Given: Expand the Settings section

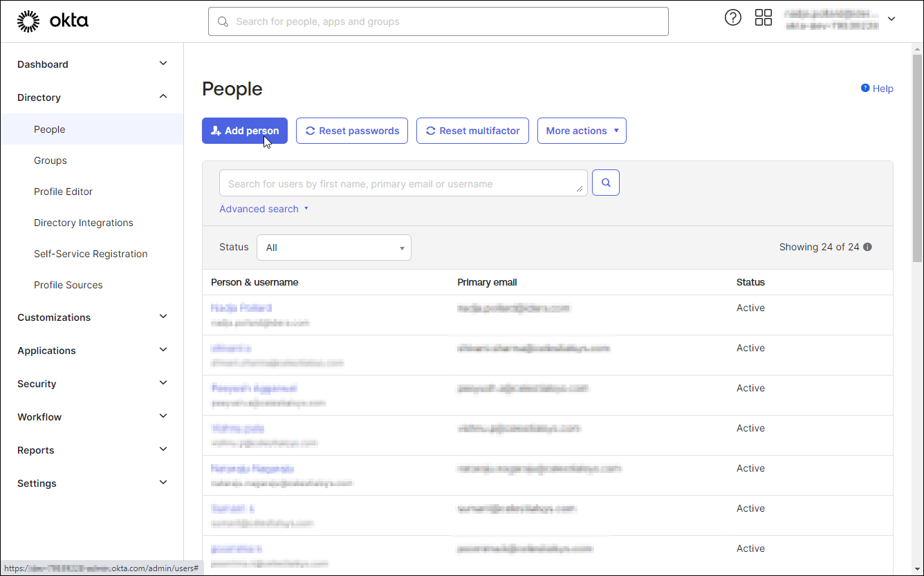Looking at the screenshot, I should (92, 483).
